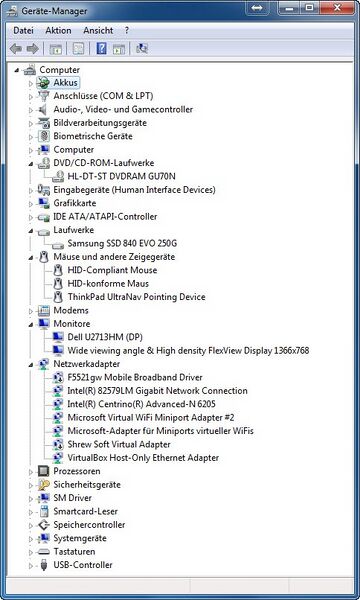The height and width of the screenshot is (600, 360).
Task: Expand Eingabegeräte (Human Interface Devices)
Action: [x=31, y=190]
